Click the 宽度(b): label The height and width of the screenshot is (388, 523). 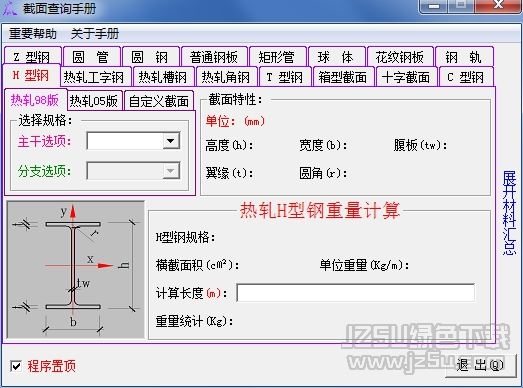pyautogui.click(x=323, y=145)
